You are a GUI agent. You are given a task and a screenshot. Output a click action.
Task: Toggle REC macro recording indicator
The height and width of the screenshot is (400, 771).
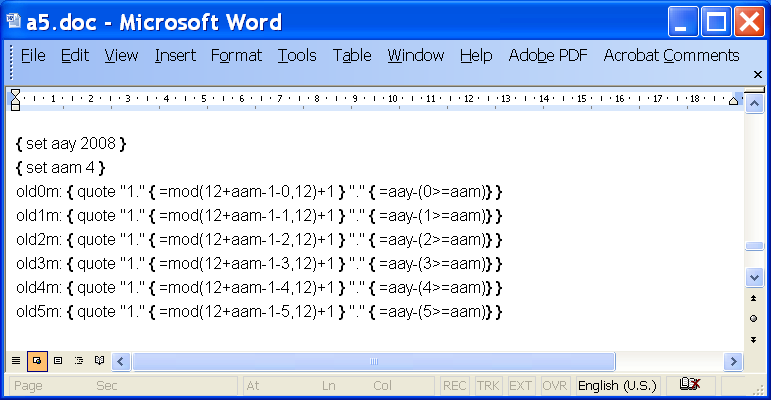click(455, 385)
